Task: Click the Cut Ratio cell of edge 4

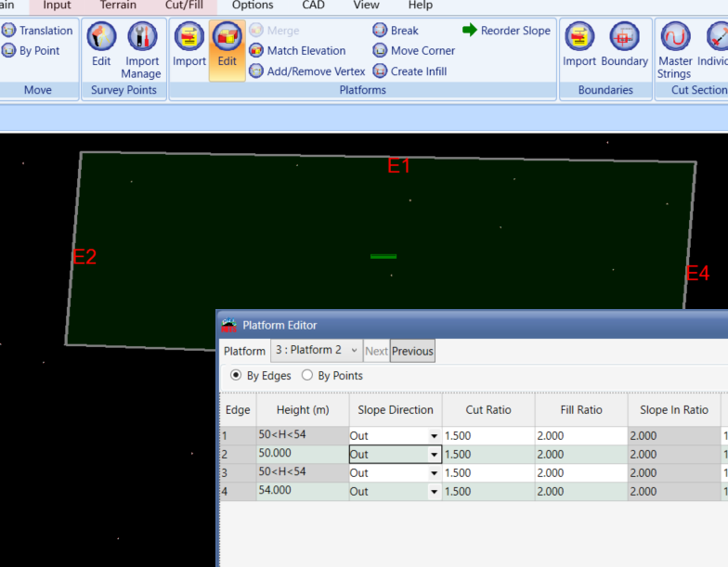Action: (x=488, y=492)
